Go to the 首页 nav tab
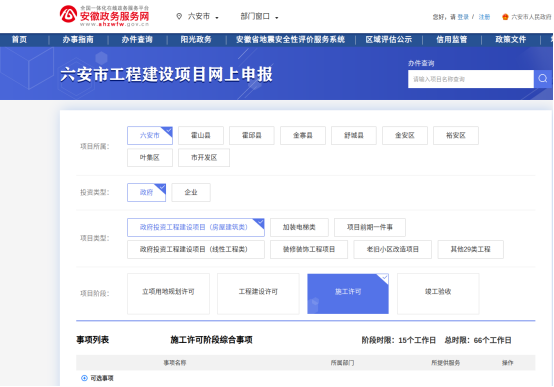554x387 pixels. click(x=19, y=40)
